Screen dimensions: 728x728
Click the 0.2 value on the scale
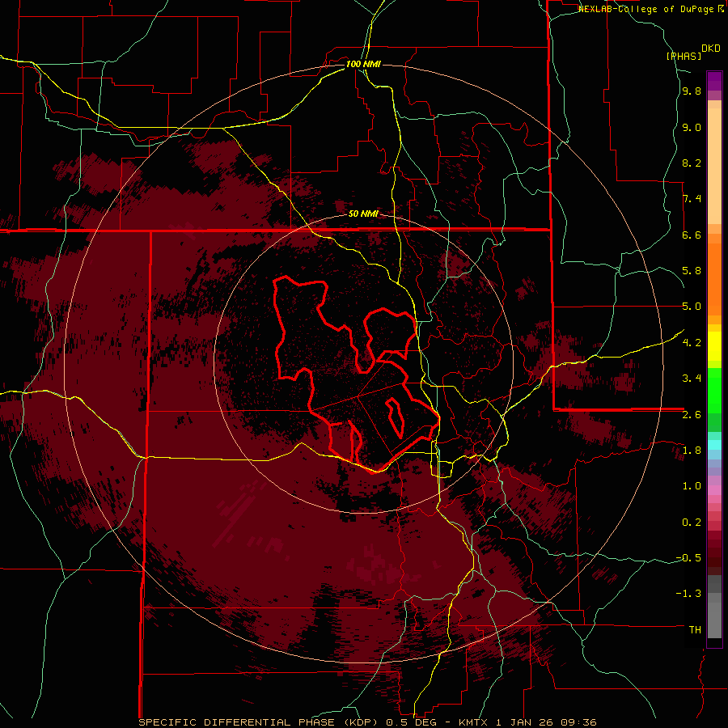tap(692, 522)
